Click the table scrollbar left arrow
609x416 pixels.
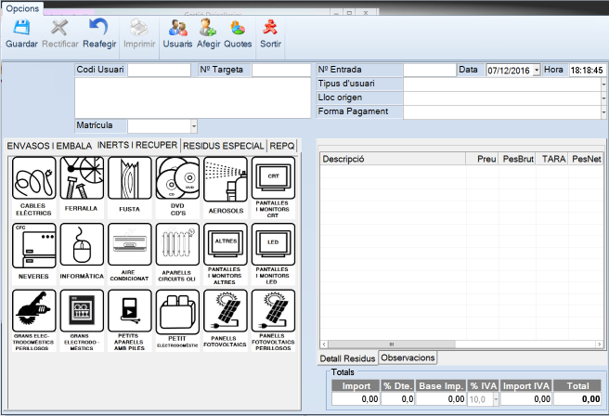[x=324, y=344]
